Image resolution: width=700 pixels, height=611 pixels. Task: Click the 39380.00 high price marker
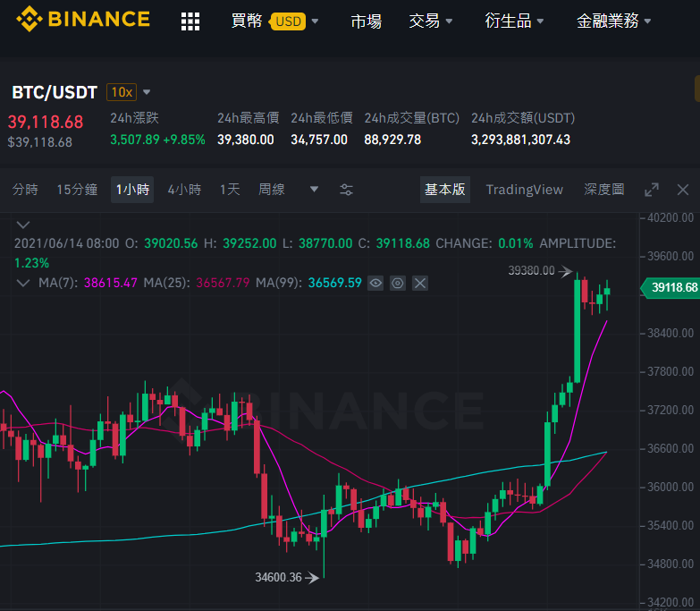click(x=531, y=271)
